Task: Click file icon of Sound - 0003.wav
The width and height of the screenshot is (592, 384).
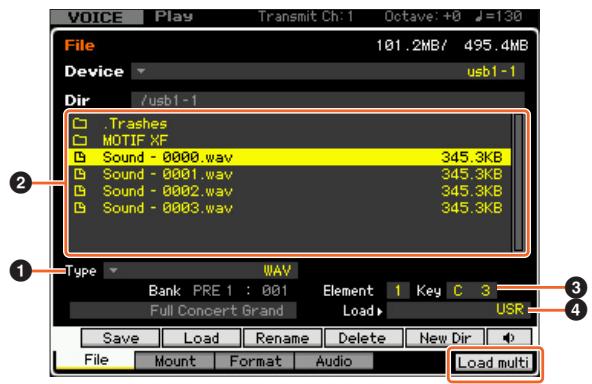Action: pyautogui.click(x=80, y=208)
